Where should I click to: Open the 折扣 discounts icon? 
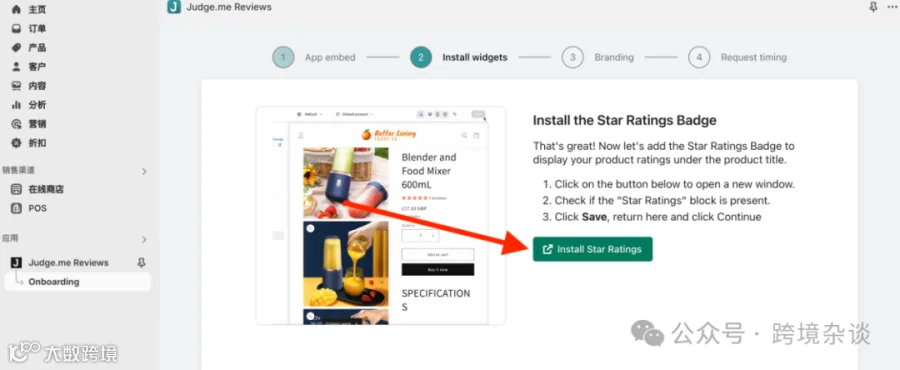[x=17, y=143]
